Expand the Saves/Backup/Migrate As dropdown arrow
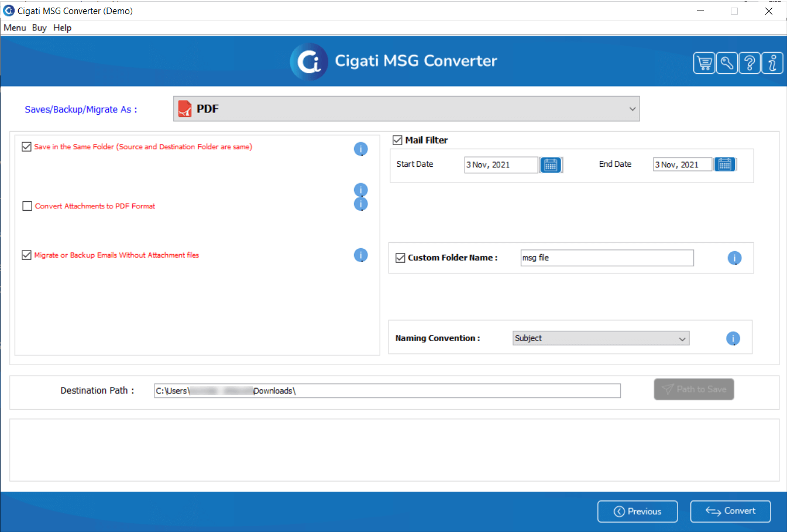 (x=632, y=109)
